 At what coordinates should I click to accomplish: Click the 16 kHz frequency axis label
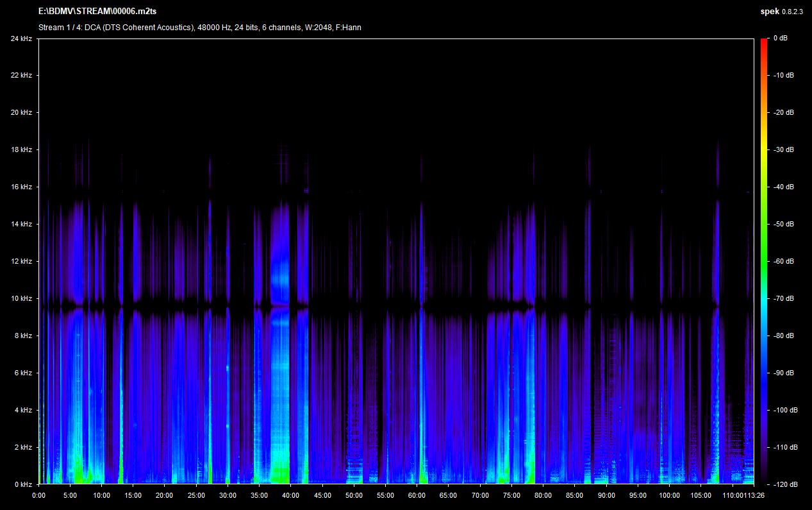click(x=21, y=187)
